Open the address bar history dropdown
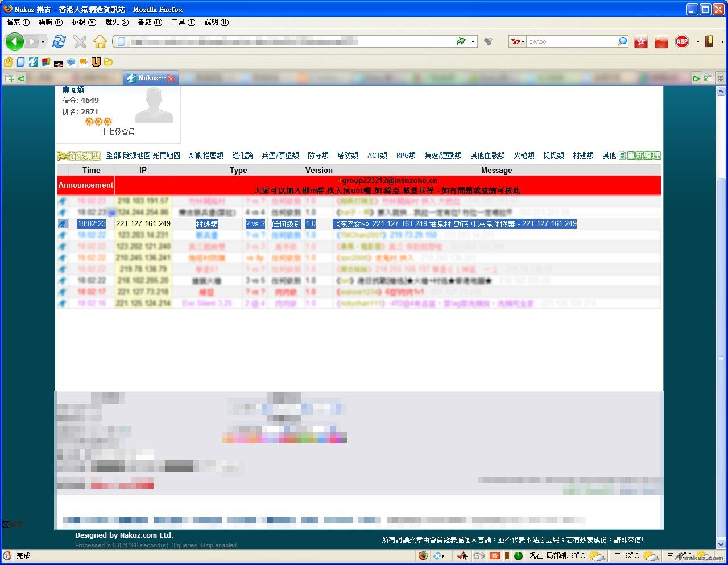Viewport: 728px width, 565px height. (473, 41)
